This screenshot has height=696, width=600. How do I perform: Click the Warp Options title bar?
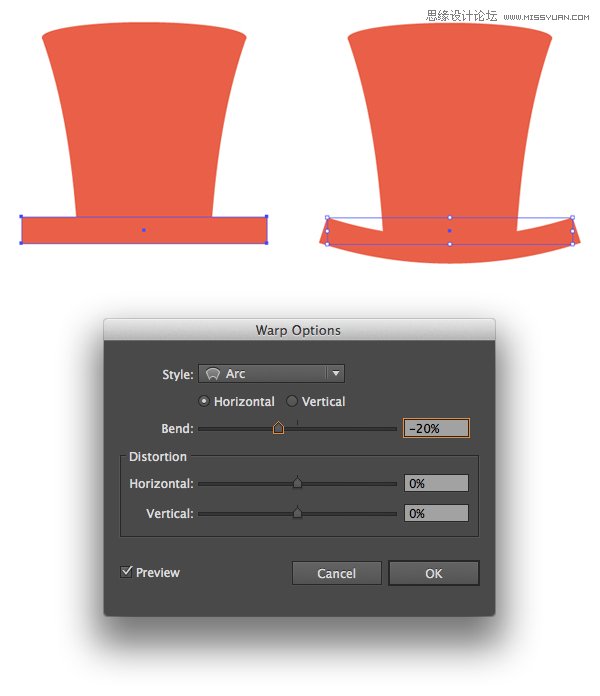tap(299, 330)
